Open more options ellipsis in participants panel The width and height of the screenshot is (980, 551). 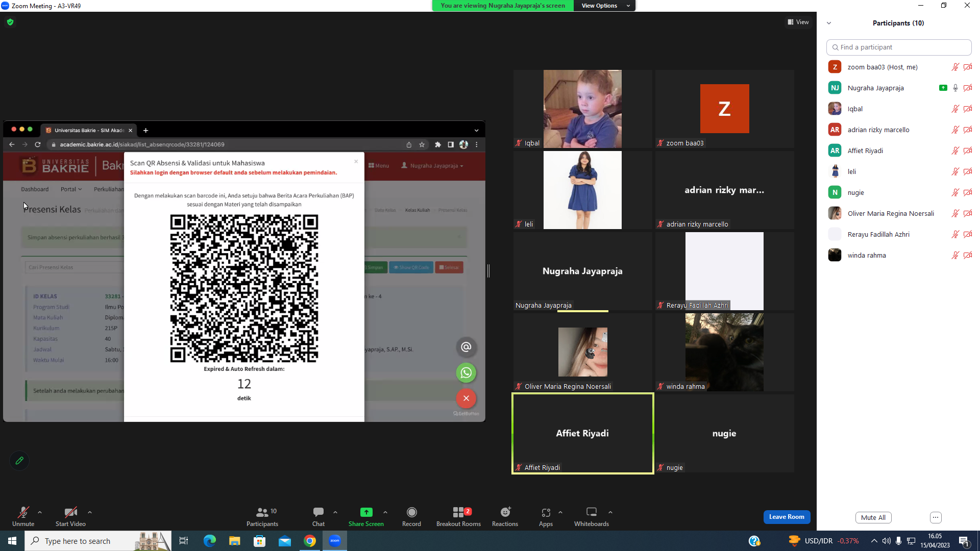click(936, 517)
